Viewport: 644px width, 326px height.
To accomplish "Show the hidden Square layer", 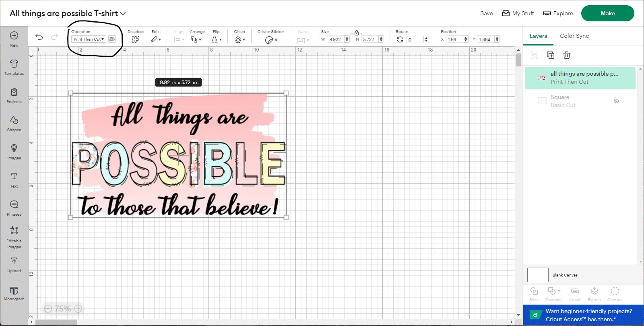I will click(x=616, y=101).
